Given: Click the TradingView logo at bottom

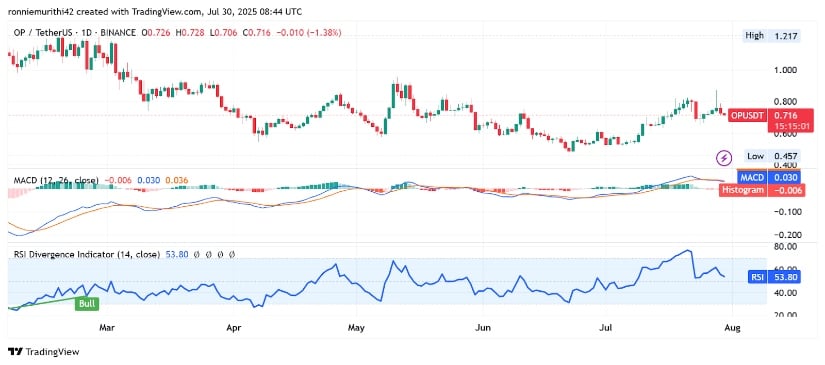Looking at the screenshot, I should (x=43, y=352).
